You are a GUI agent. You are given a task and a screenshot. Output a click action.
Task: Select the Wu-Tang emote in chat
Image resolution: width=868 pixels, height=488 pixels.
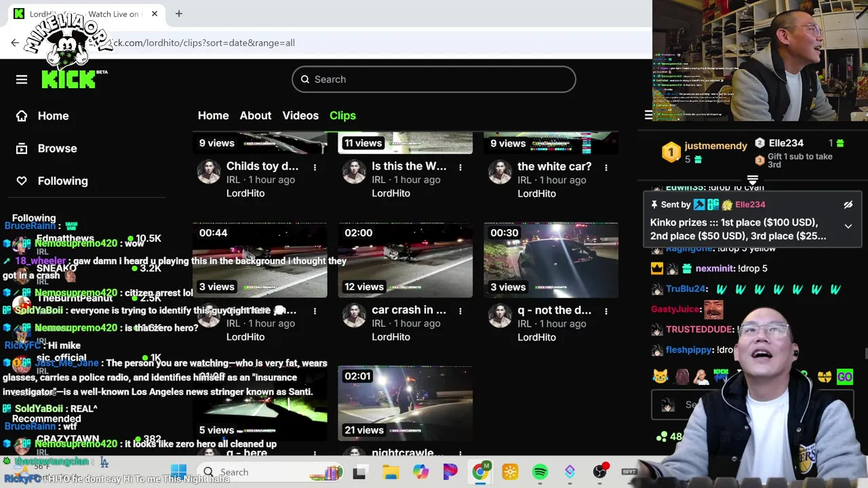pos(825,376)
